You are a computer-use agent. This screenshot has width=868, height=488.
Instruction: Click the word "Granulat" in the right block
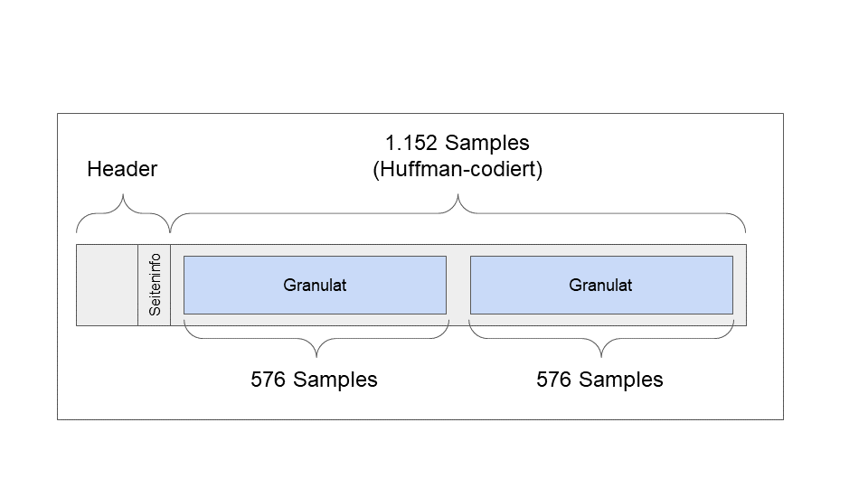point(600,285)
